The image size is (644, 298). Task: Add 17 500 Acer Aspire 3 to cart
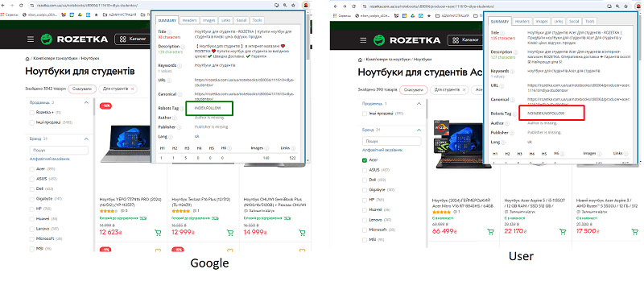[x=635, y=231]
